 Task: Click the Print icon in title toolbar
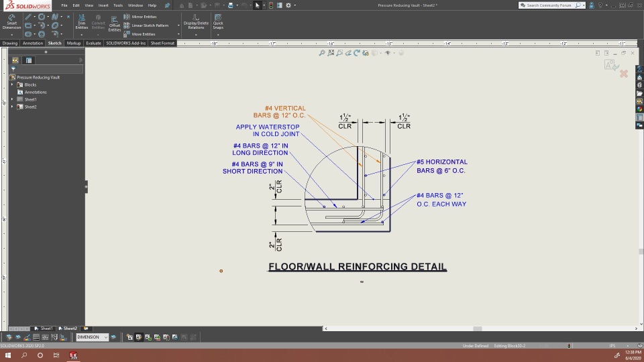click(x=230, y=5)
